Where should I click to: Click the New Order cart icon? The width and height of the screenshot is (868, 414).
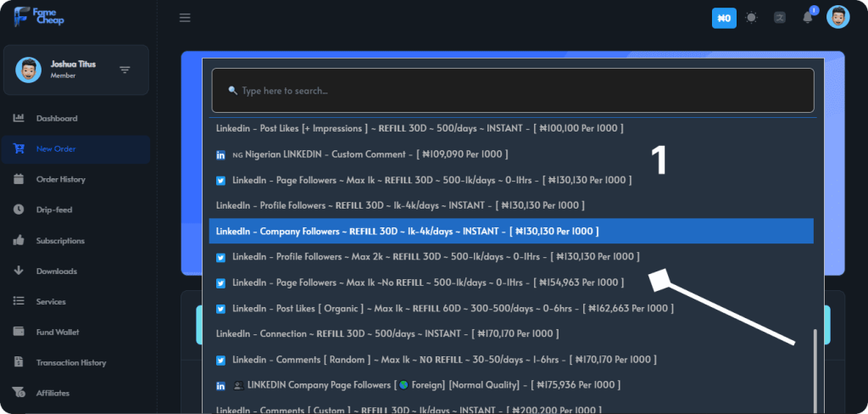[x=19, y=148]
